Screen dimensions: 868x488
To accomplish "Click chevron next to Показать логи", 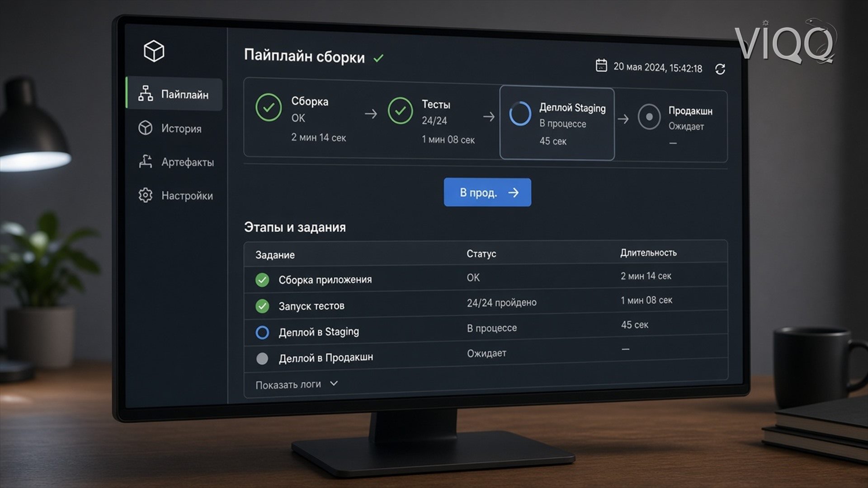I will tap(334, 384).
